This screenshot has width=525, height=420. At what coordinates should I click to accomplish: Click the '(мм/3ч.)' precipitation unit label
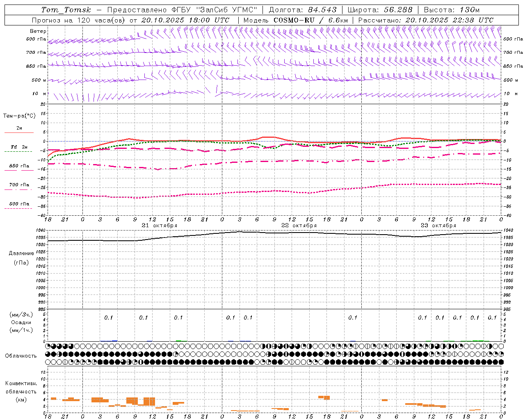pyautogui.click(x=21, y=315)
